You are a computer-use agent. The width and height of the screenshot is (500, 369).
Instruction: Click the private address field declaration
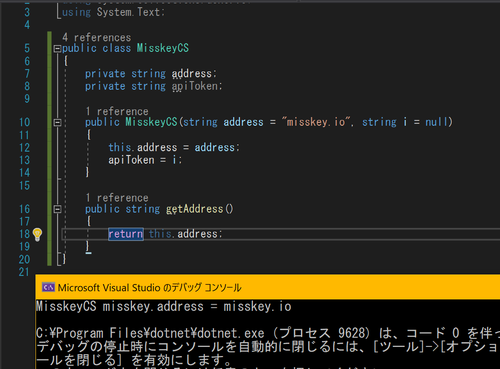(151, 74)
